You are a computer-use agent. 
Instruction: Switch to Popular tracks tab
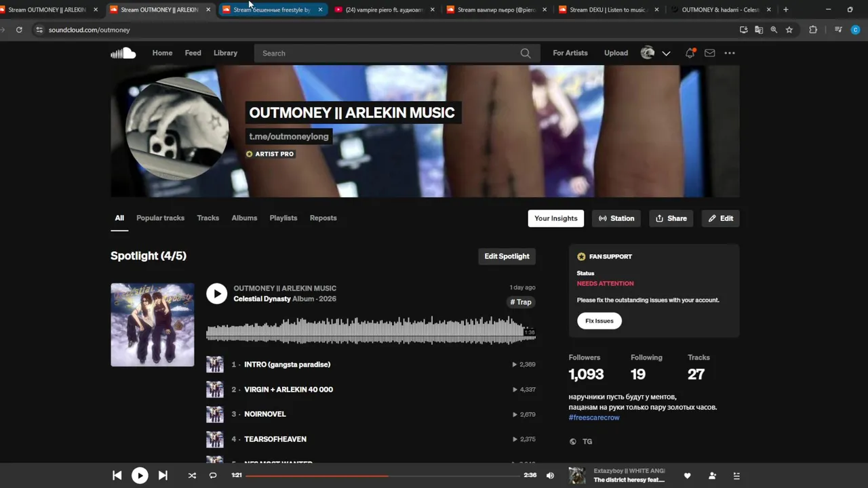(x=160, y=218)
